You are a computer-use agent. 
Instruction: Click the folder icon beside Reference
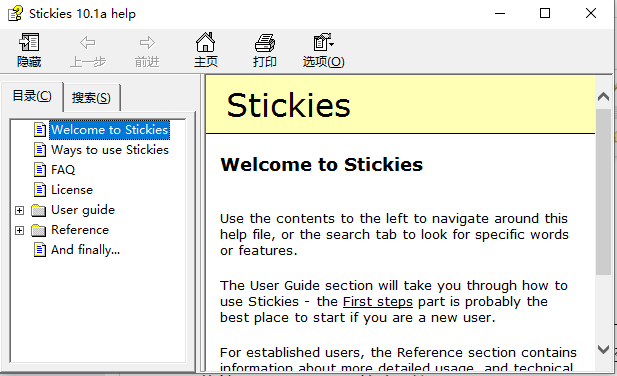39,230
